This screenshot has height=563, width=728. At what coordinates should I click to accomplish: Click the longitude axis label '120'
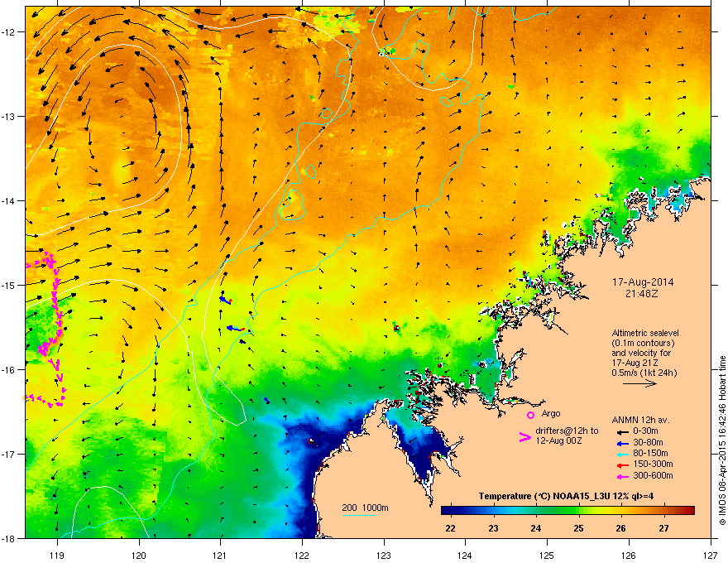pyautogui.click(x=139, y=555)
